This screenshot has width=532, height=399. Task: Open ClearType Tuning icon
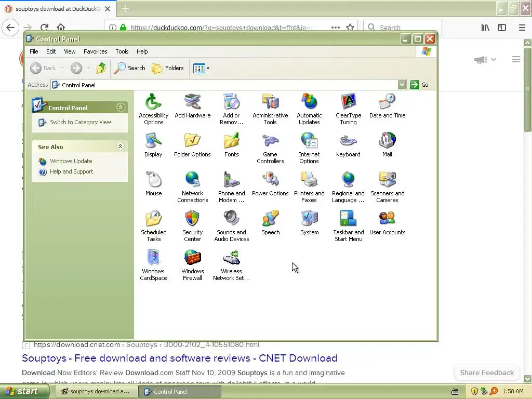click(348, 109)
